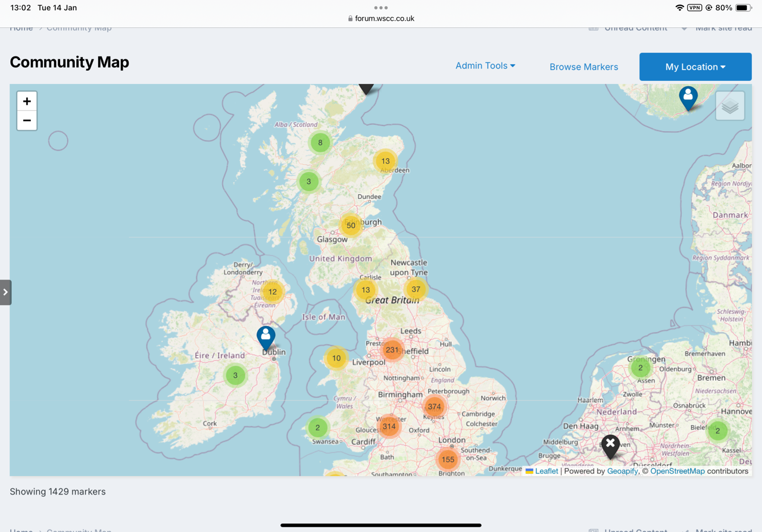The height and width of the screenshot is (532, 762).
Task: Tap the three dots multitasking menu
Action: click(381, 8)
